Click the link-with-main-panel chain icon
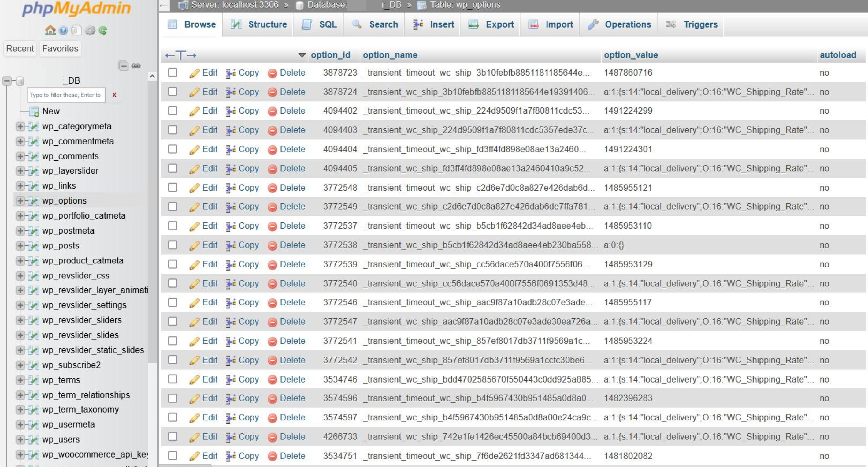The width and height of the screenshot is (868, 467). 136,66
